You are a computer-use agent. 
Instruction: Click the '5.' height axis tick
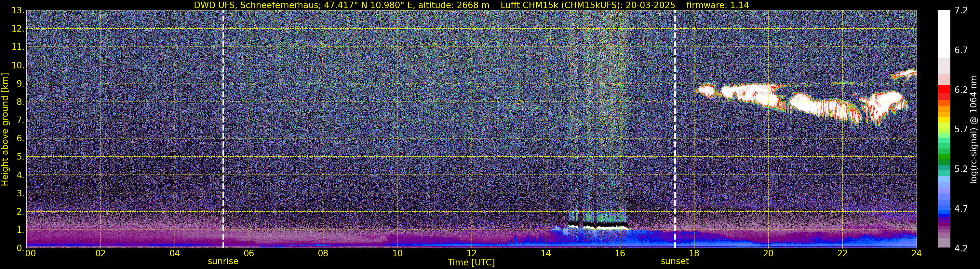[x=20, y=157]
